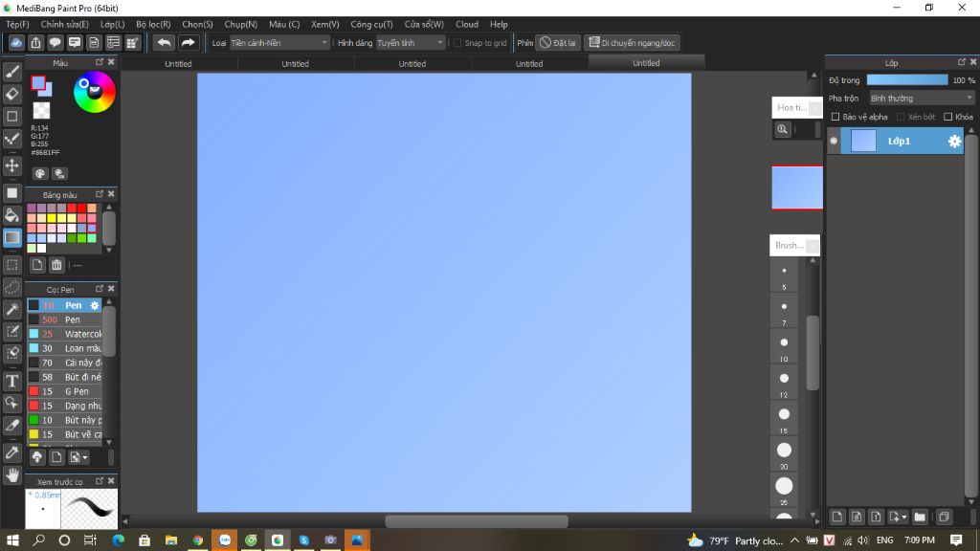This screenshot has height=551, width=980.
Task: Click the foreground color swatch
Action: 38,83
